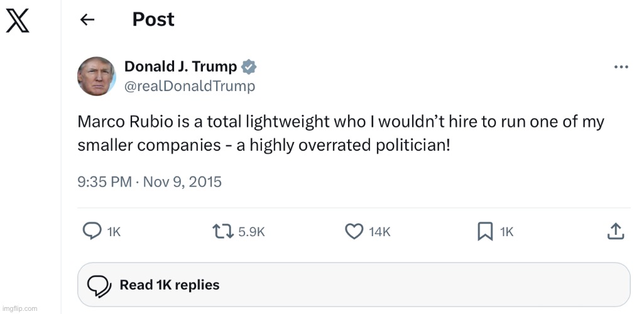Click the chat bubbles icon beside Read replies

point(99,285)
